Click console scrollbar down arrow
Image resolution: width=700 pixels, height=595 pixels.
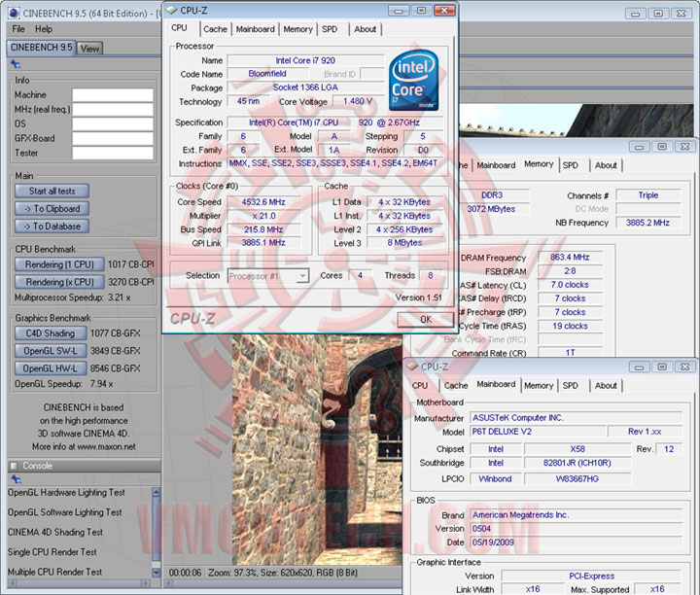(156, 573)
